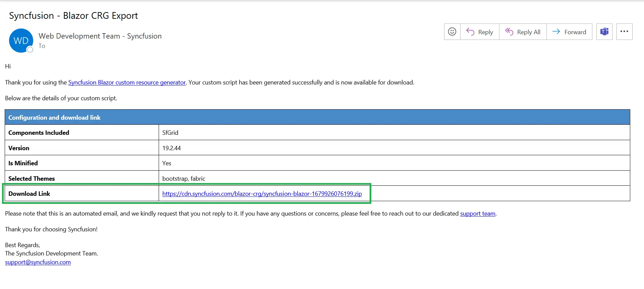Viewport: 644px width, 289px height.
Task: Click the Components Included label cell
Action: tap(82, 132)
